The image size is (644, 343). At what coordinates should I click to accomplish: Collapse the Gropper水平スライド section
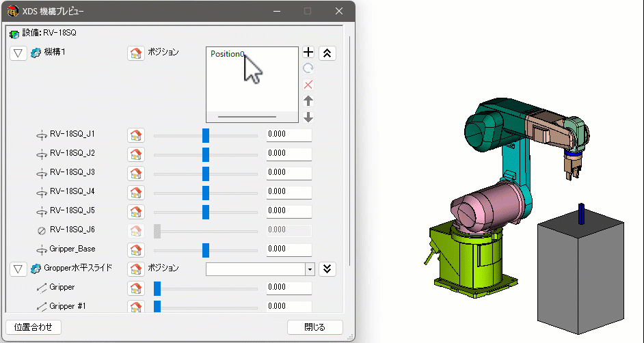(18, 269)
